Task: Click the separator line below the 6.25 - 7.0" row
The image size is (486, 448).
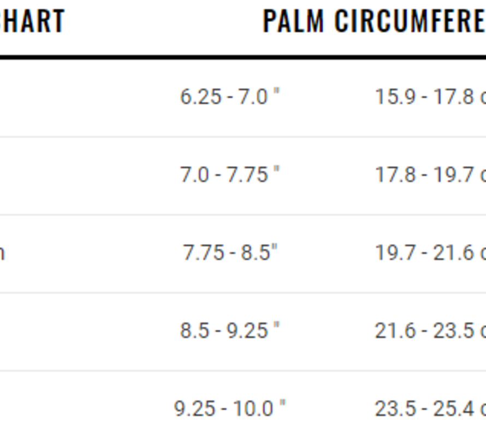Action: pos(243,137)
